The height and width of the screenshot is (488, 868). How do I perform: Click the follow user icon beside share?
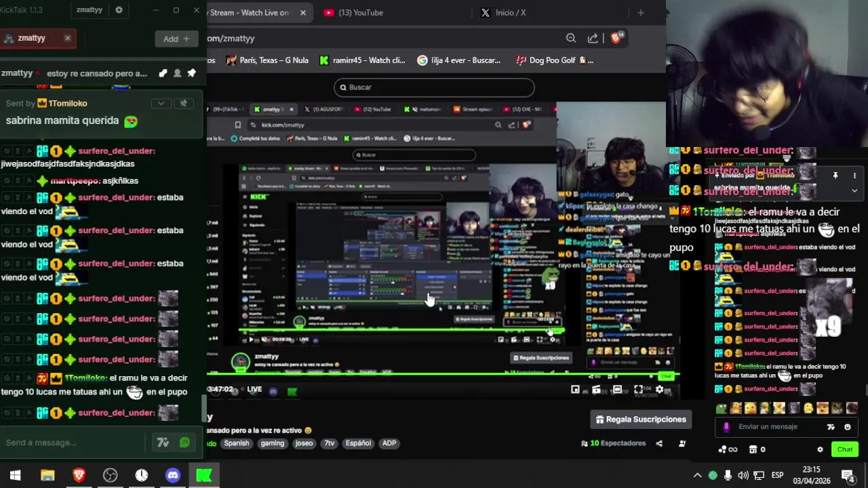click(x=682, y=443)
